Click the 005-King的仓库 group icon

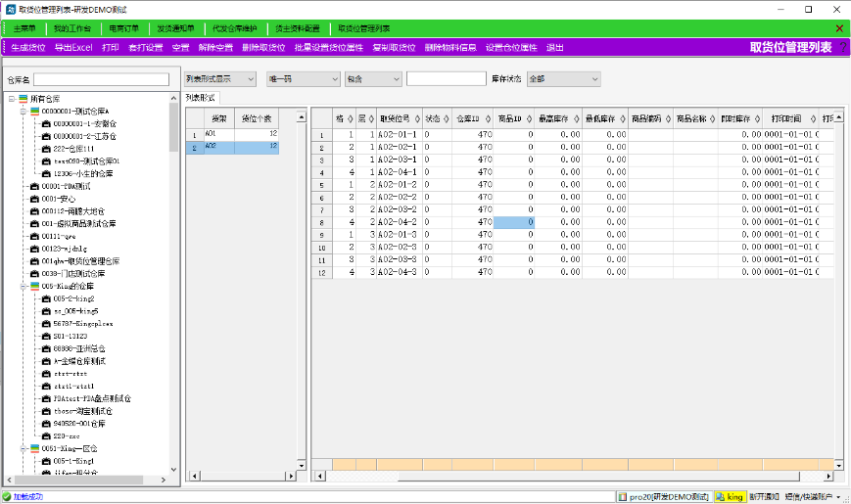click(x=34, y=286)
